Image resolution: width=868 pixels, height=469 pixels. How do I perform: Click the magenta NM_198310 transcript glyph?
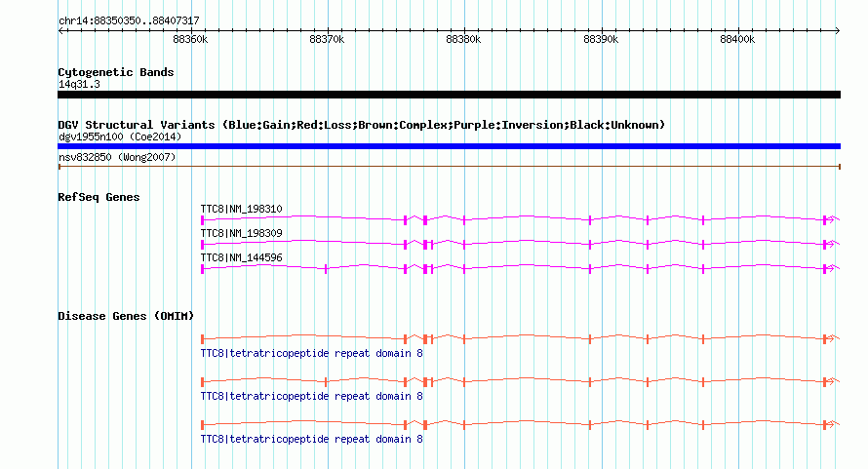(521, 219)
